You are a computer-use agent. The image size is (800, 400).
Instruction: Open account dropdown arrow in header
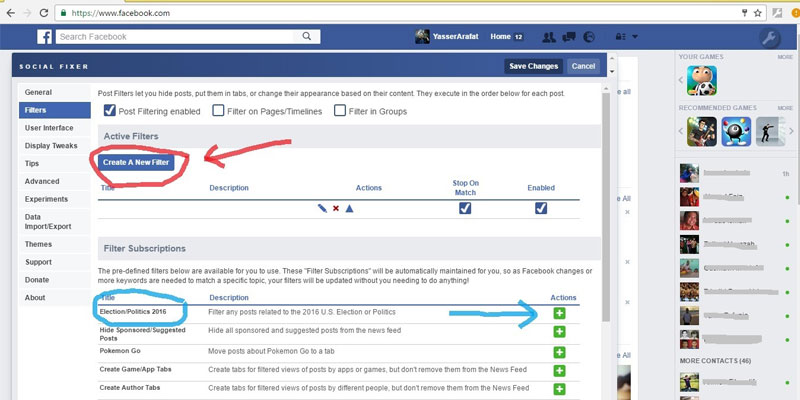click(x=635, y=37)
